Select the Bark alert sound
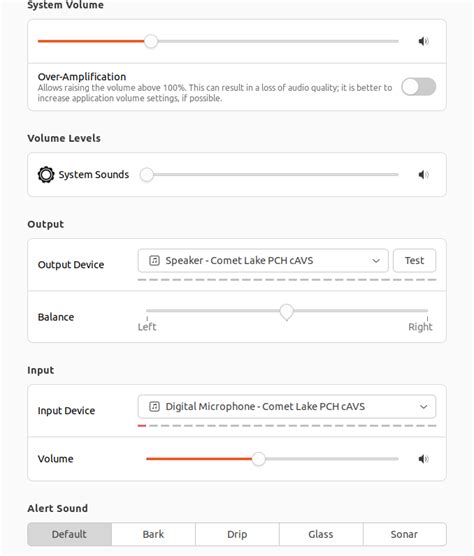The width and height of the screenshot is (474, 556). point(153,534)
